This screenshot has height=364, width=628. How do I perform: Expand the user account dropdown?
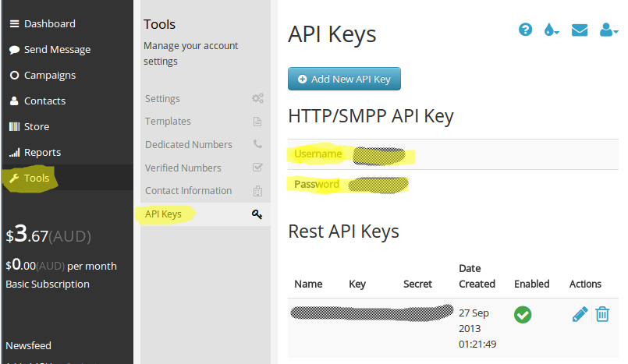click(608, 30)
